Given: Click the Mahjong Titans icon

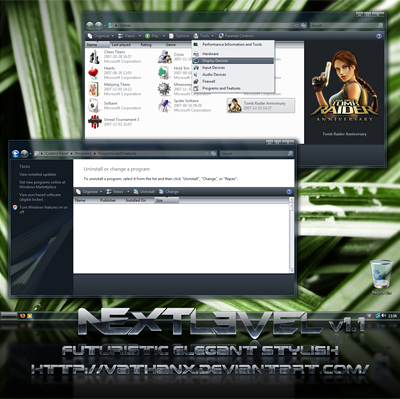Looking at the screenshot, I should click(x=94, y=89).
